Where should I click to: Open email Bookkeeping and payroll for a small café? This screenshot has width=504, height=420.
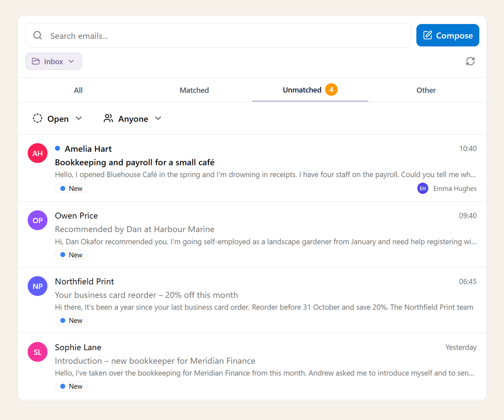coord(252,168)
